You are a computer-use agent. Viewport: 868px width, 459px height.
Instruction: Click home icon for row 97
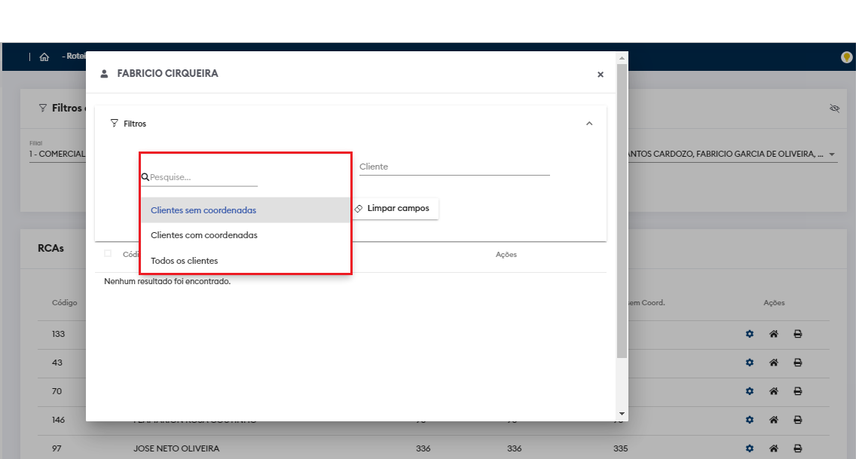coord(774,448)
